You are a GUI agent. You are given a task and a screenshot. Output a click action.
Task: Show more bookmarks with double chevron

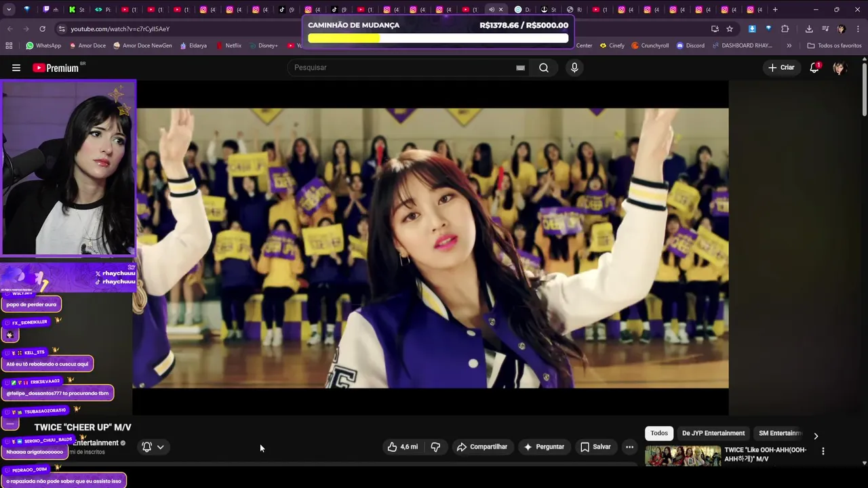pyautogui.click(x=789, y=45)
